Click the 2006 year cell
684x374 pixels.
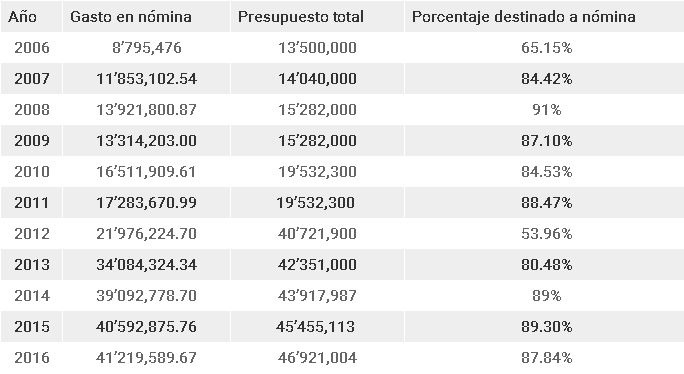(32, 47)
